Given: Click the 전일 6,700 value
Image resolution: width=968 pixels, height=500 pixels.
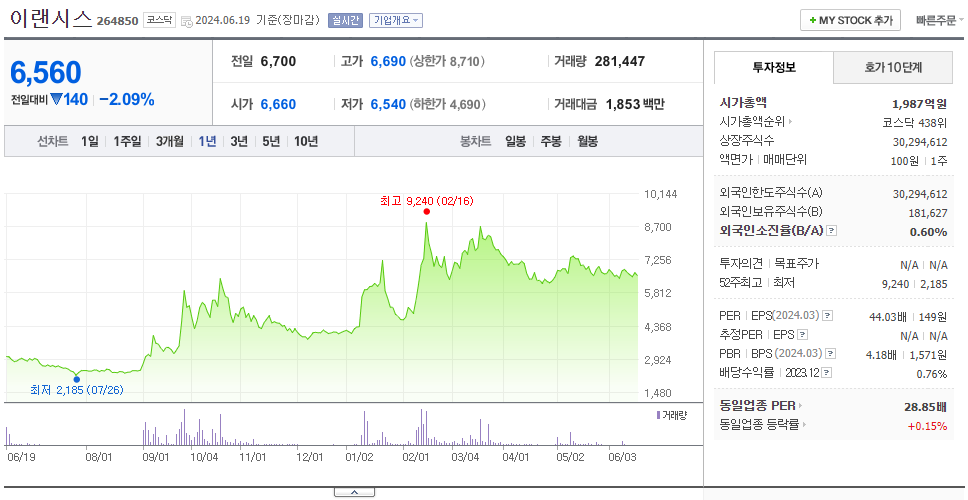Looking at the screenshot, I should [278, 61].
